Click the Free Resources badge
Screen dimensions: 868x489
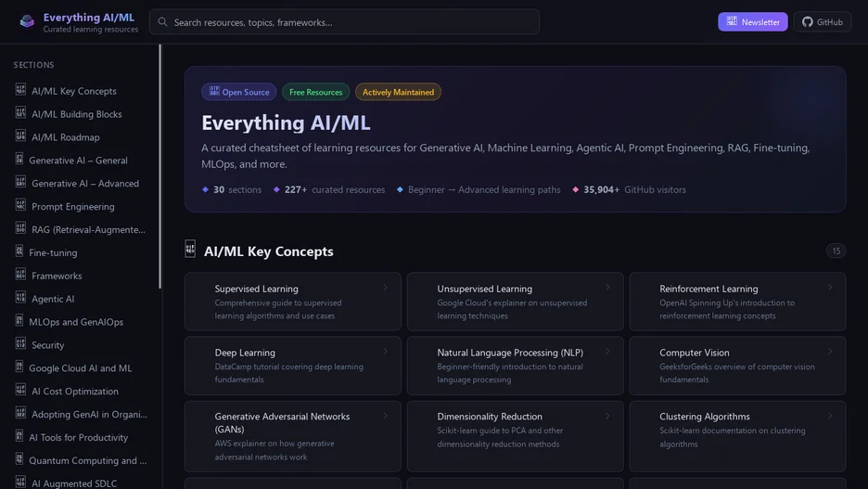[315, 92]
